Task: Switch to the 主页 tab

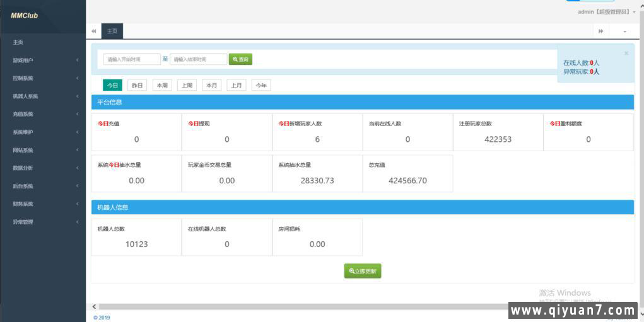Action: coord(112,31)
